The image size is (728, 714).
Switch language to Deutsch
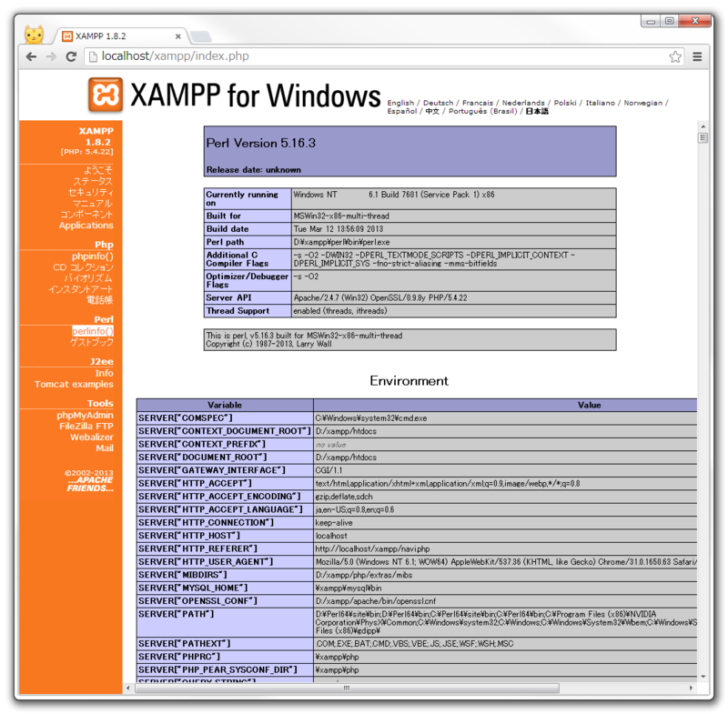point(438,103)
